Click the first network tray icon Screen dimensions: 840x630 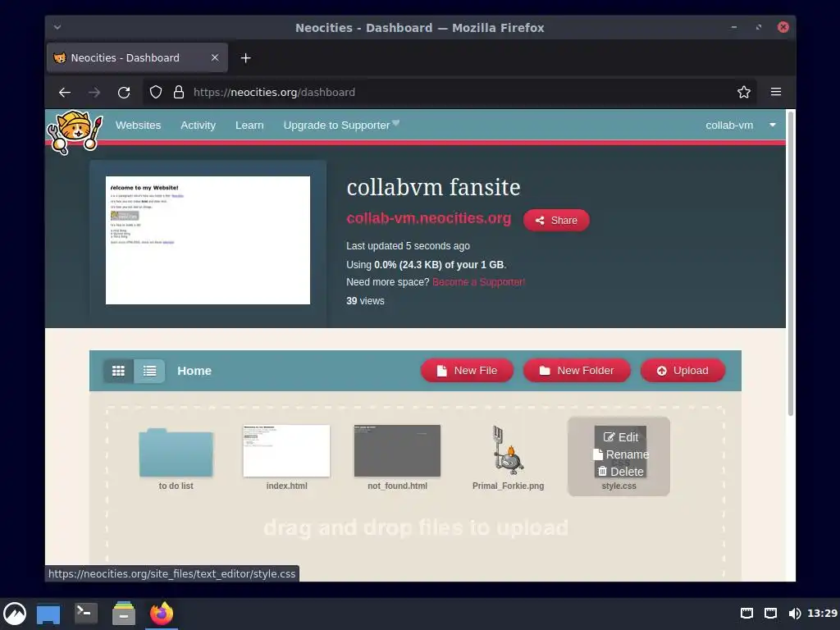746,614
